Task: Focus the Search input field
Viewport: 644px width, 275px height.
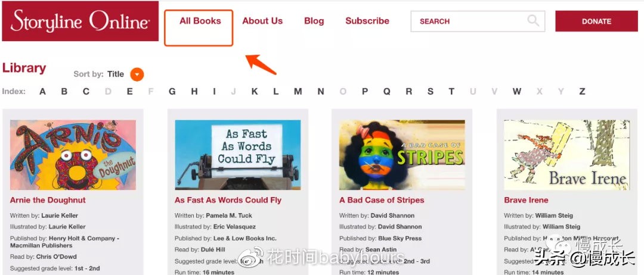Action: (x=478, y=21)
